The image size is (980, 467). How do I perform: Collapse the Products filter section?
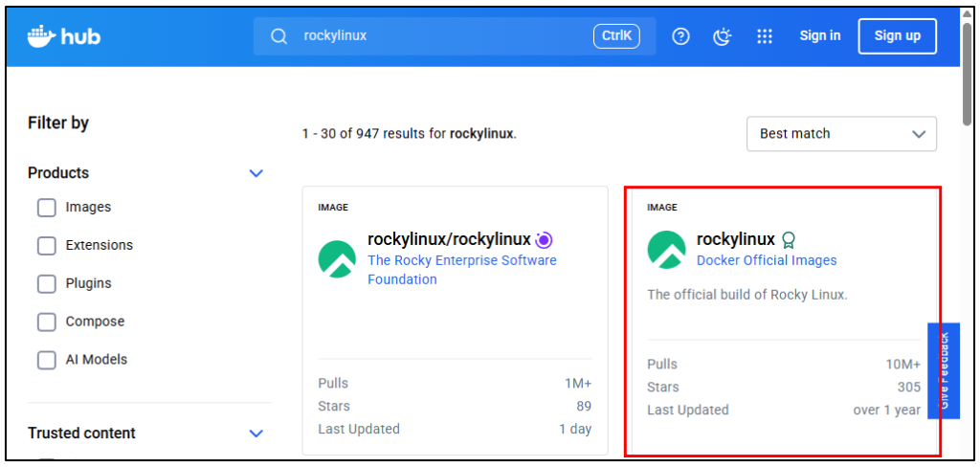(256, 173)
